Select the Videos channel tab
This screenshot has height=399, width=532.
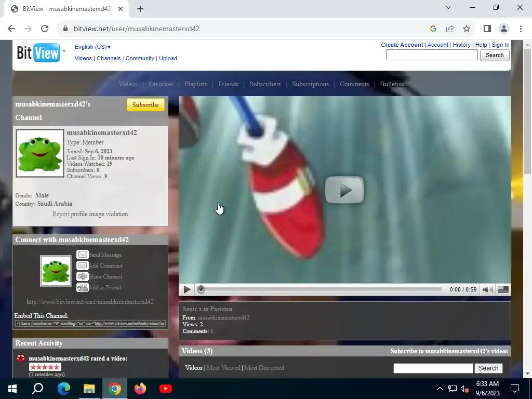point(128,84)
